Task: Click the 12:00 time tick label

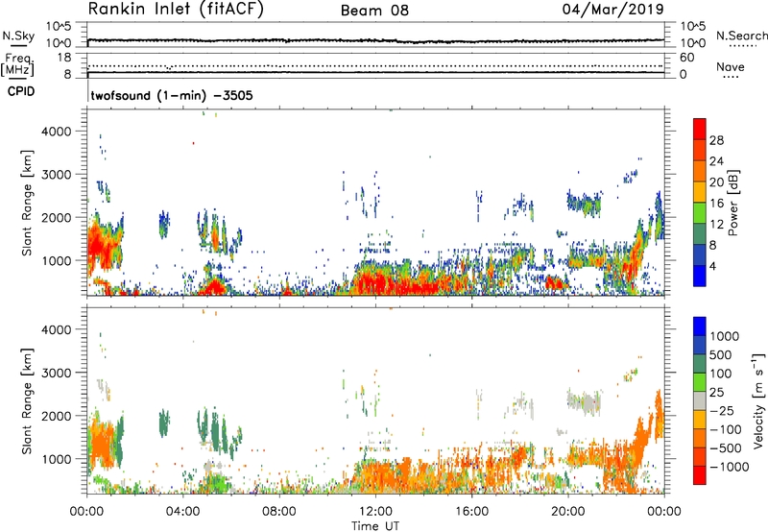Action: click(x=375, y=512)
